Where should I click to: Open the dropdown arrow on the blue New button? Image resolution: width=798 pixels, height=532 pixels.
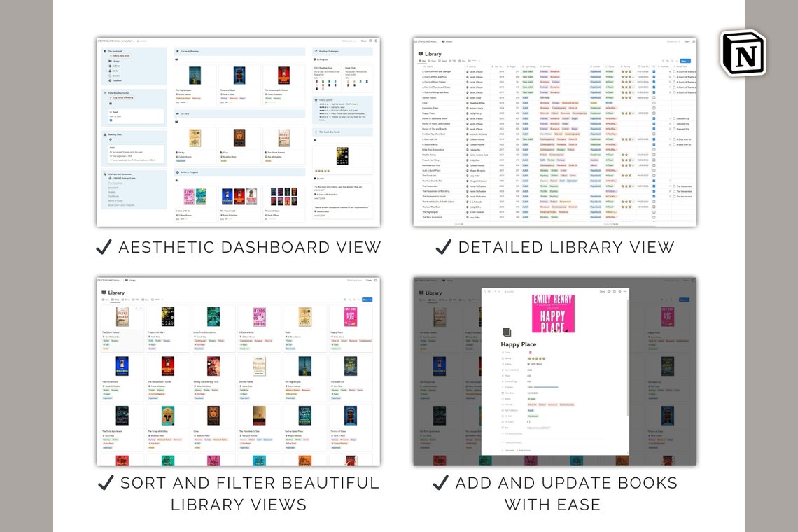[688, 60]
